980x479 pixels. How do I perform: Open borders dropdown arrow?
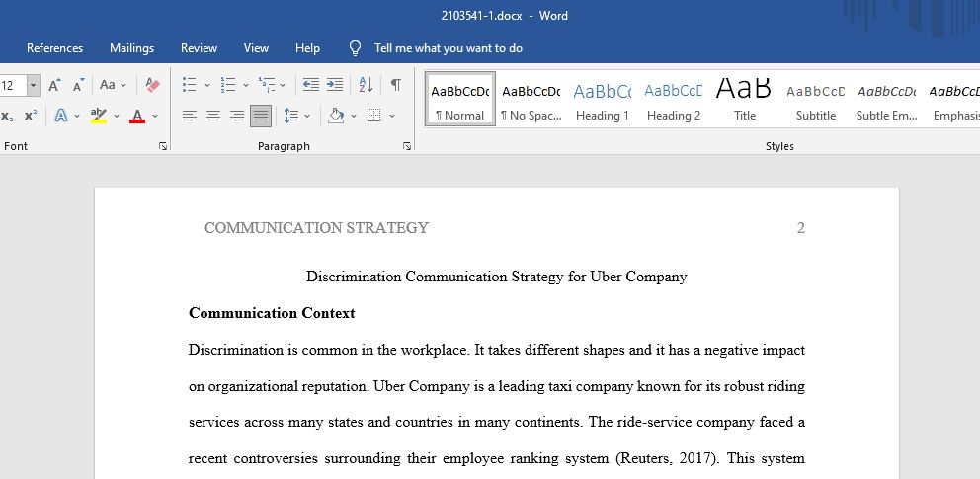pos(392,116)
